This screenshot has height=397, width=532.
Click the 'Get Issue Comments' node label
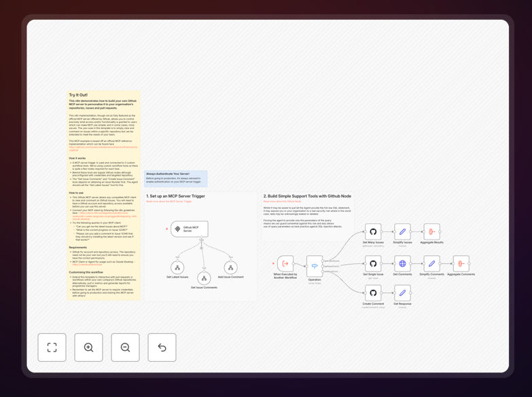(204, 288)
